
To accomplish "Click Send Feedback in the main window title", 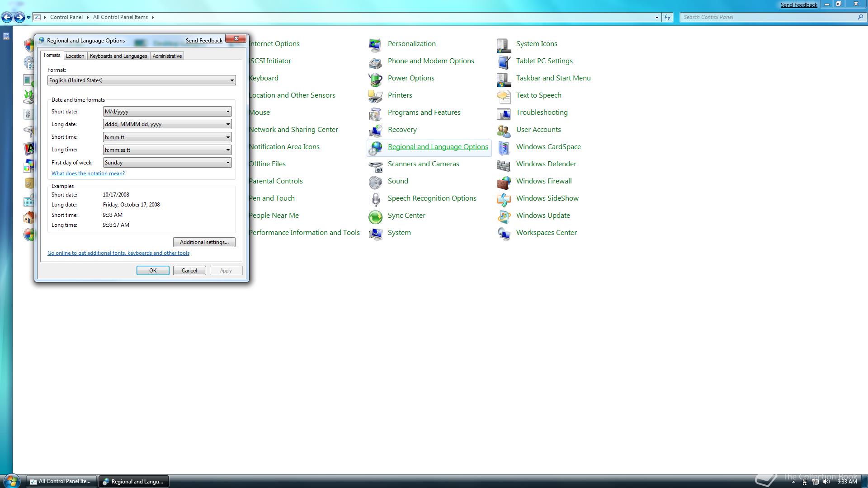I will pos(799,5).
